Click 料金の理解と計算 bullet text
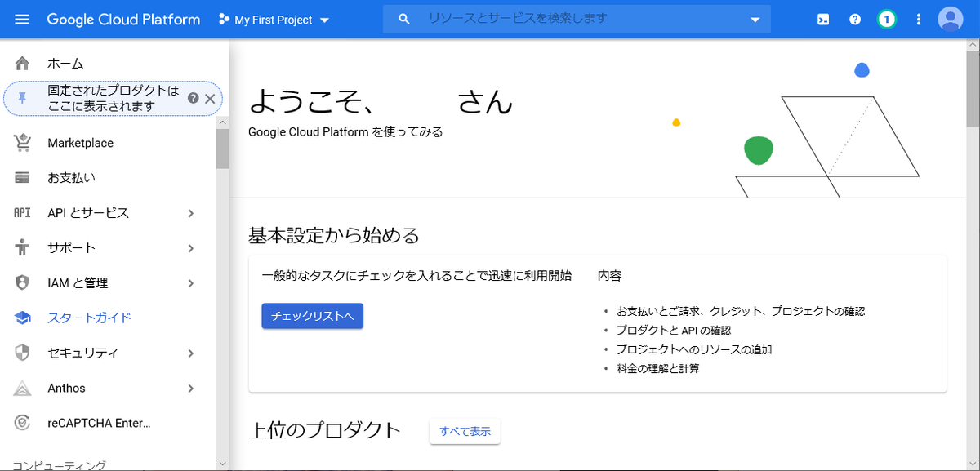980x471 pixels. [658, 368]
